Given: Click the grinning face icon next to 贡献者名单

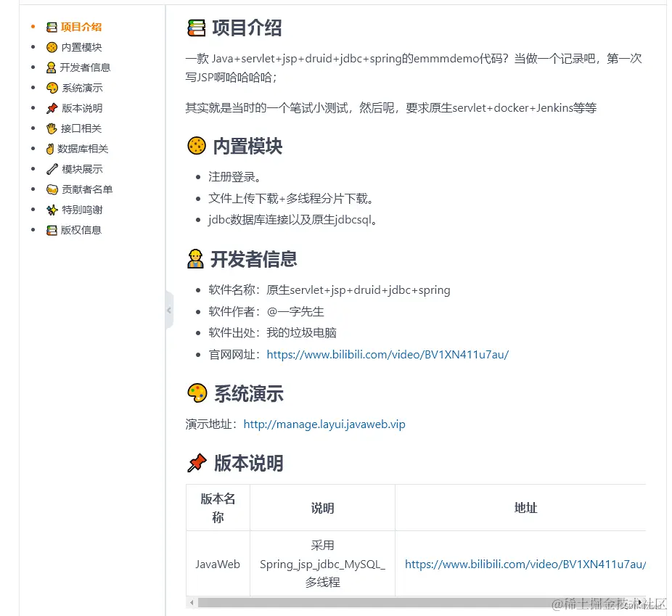Looking at the screenshot, I should 51,189.
